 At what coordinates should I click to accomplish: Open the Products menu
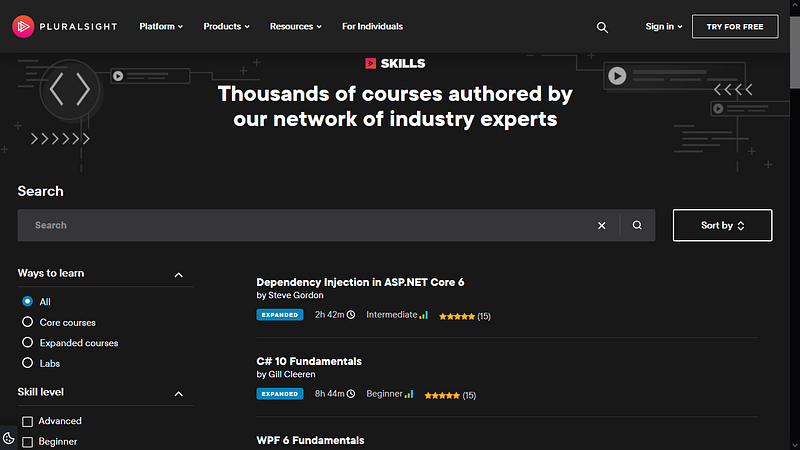pos(227,27)
